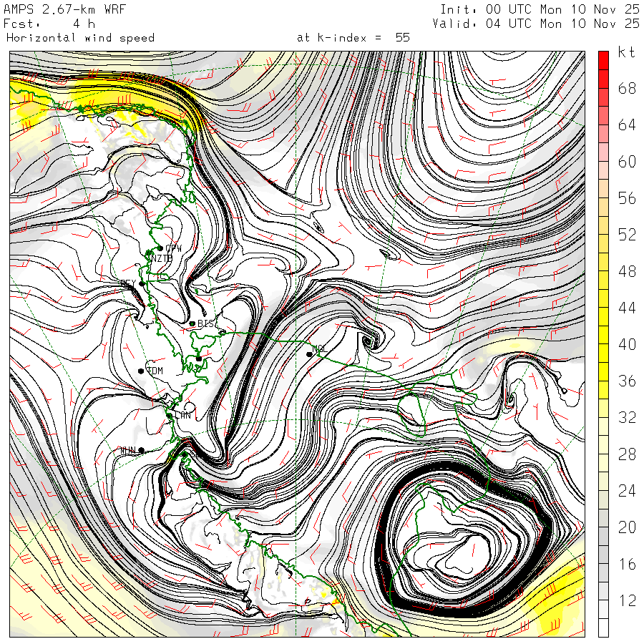The width and height of the screenshot is (644, 644).
Task: Click the station dot beside BEY label
Action: point(142,283)
